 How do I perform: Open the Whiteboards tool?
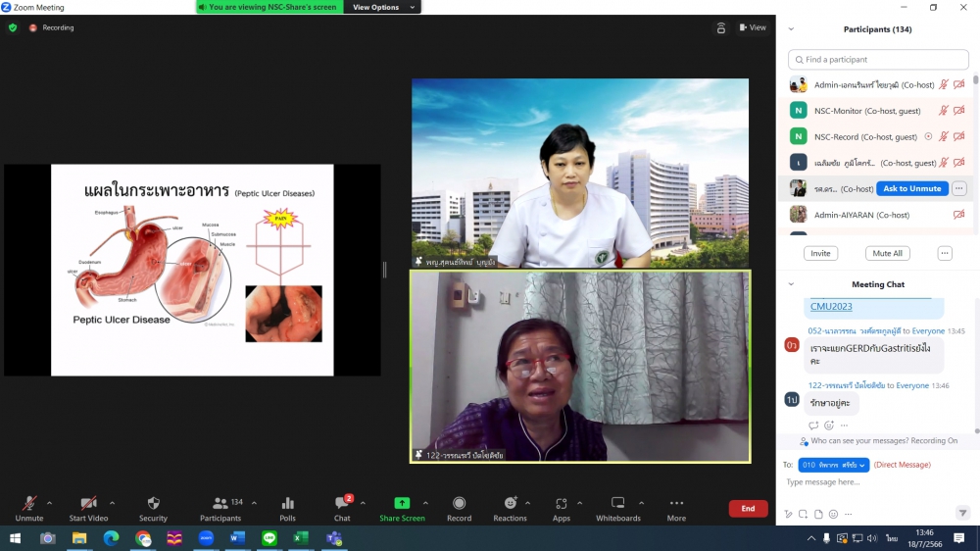click(617, 504)
